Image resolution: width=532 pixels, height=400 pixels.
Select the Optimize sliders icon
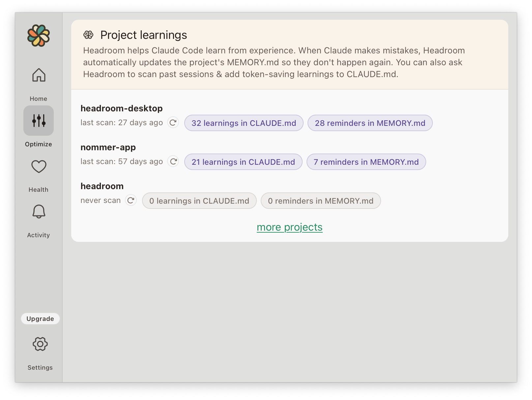click(39, 121)
